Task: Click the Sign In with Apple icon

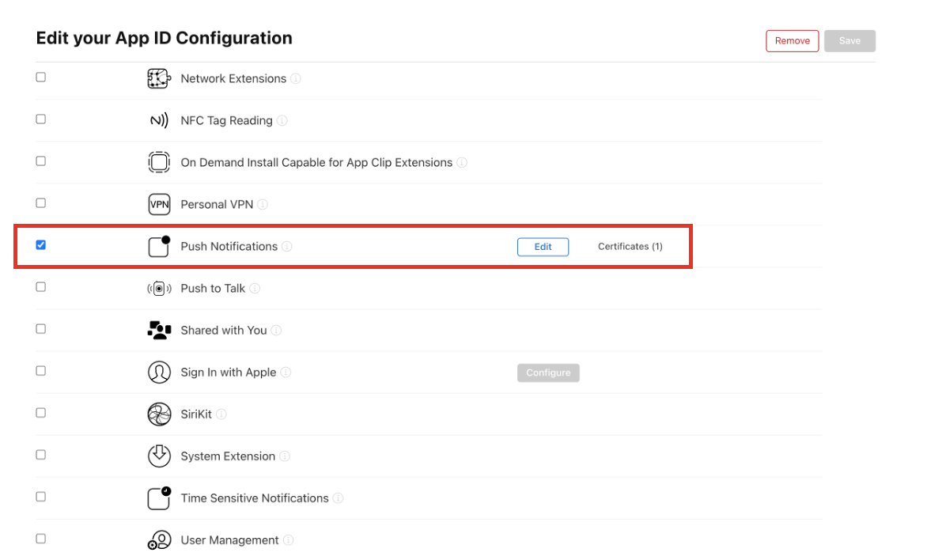Action: [x=159, y=372]
